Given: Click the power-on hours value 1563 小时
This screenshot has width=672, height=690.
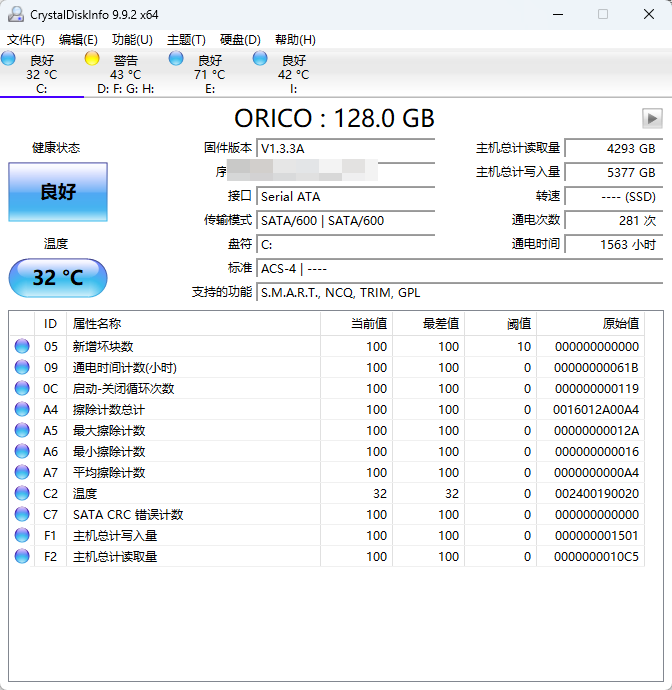Looking at the screenshot, I should pyautogui.click(x=614, y=244).
